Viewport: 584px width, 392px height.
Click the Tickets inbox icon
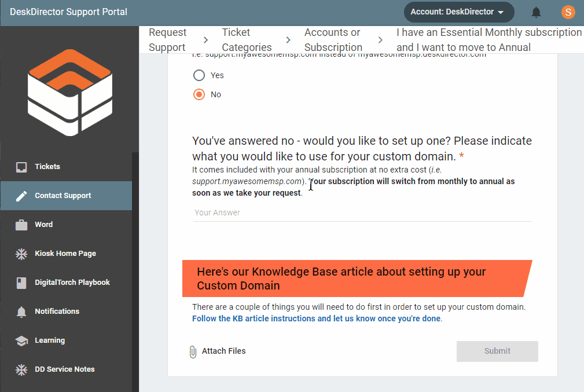21,167
